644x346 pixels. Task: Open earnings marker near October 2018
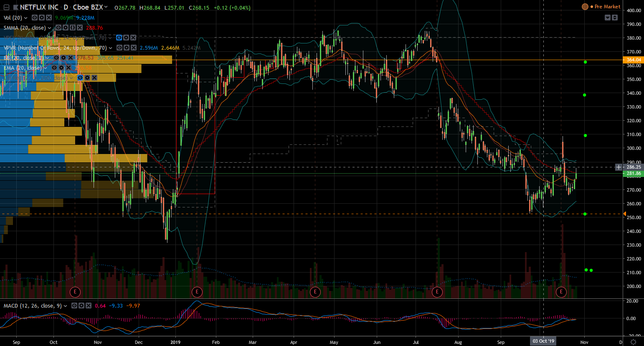75,291
